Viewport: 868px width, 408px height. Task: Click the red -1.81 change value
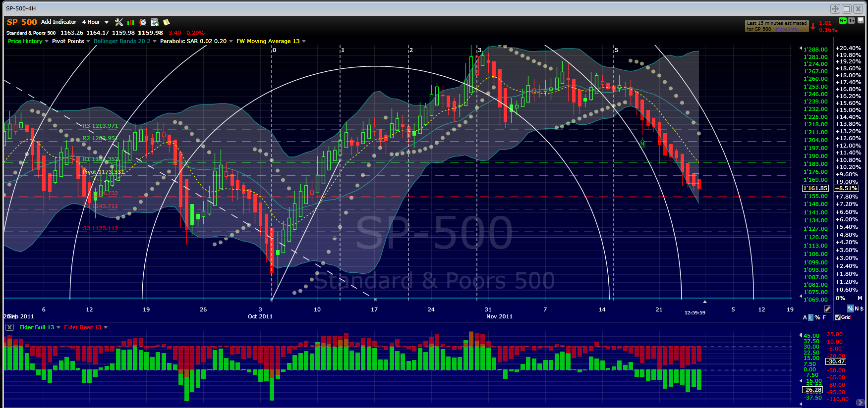pyautogui.click(x=824, y=23)
